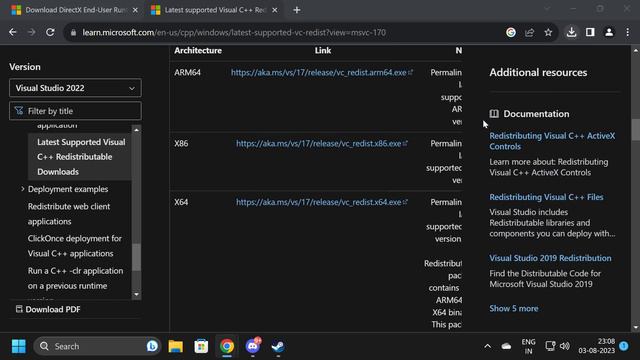
Task: Click the X86 architecture cell
Action: pyautogui.click(x=181, y=143)
